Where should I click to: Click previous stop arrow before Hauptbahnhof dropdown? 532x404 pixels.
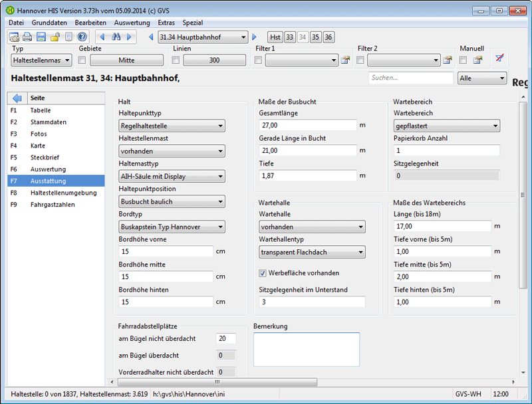click(x=152, y=37)
